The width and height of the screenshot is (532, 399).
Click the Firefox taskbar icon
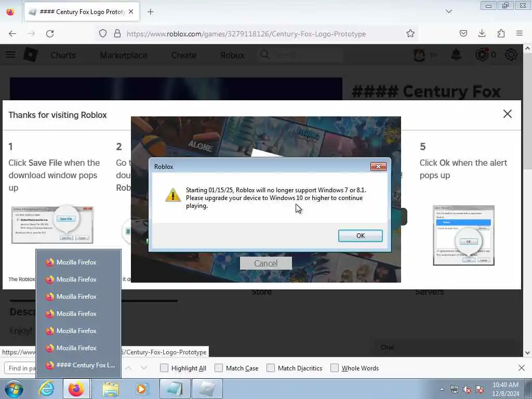coord(76,389)
